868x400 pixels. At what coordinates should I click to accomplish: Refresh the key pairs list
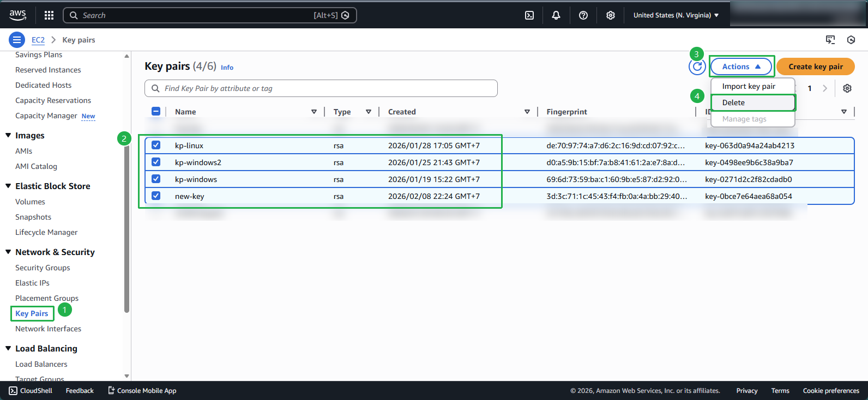[x=697, y=66]
